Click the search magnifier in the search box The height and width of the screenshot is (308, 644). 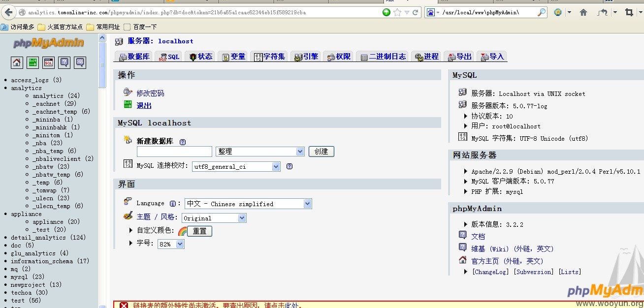[541, 12]
